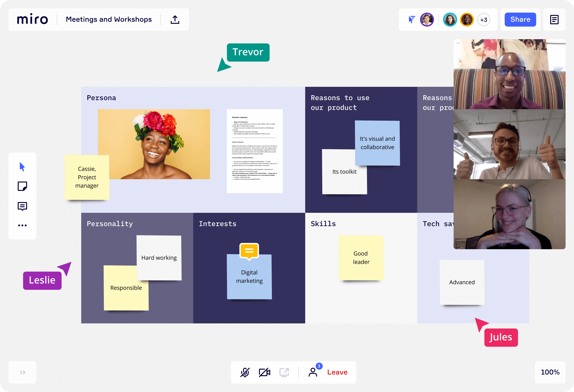
Task: Click the present/fullscreen icon
Action: pos(284,372)
